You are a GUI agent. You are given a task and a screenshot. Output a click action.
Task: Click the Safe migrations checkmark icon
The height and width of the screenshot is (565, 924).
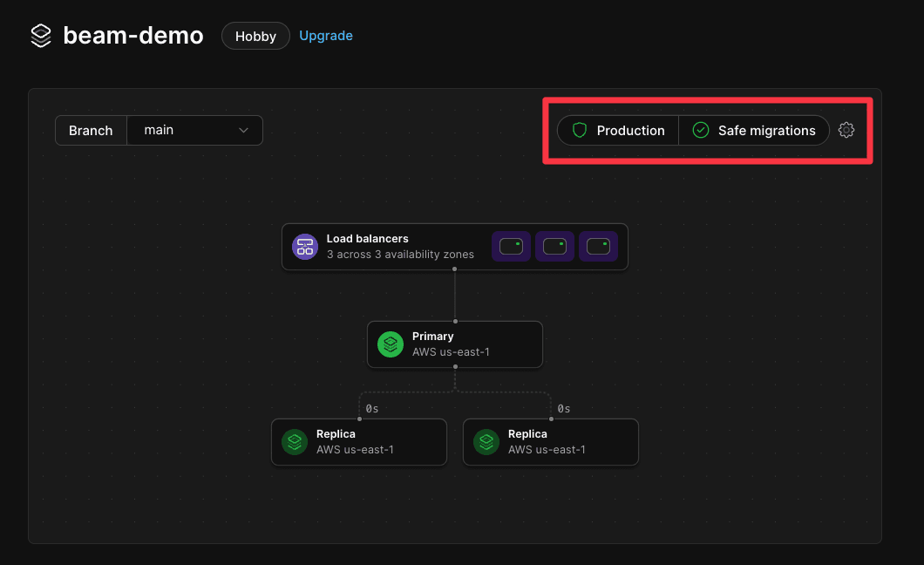coord(700,130)
